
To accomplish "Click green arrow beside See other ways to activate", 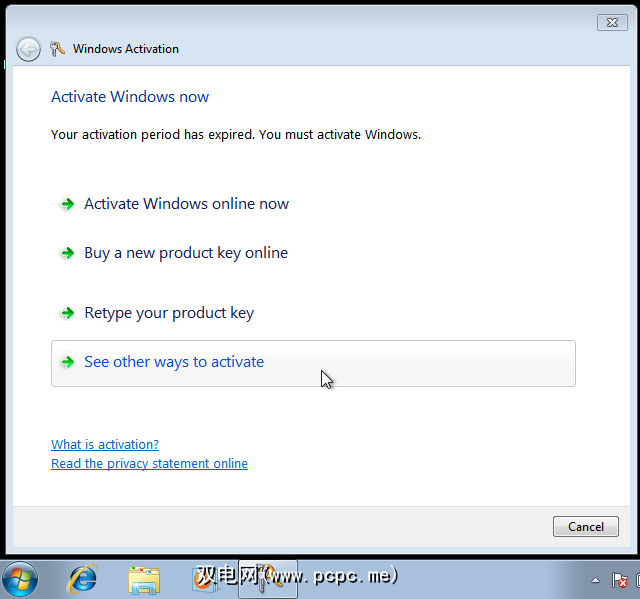I will tap(67, 362).
